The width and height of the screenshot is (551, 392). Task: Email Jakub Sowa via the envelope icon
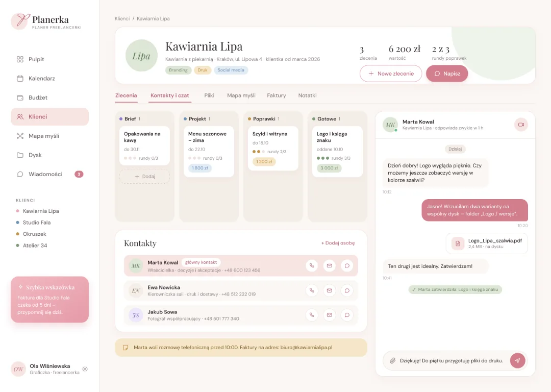pos(329,315)
